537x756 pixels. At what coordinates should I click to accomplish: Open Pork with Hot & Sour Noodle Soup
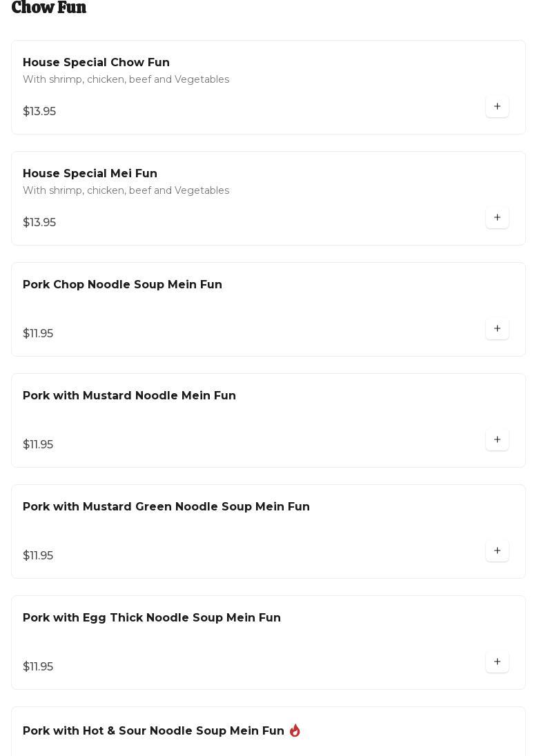click(153, 731)
